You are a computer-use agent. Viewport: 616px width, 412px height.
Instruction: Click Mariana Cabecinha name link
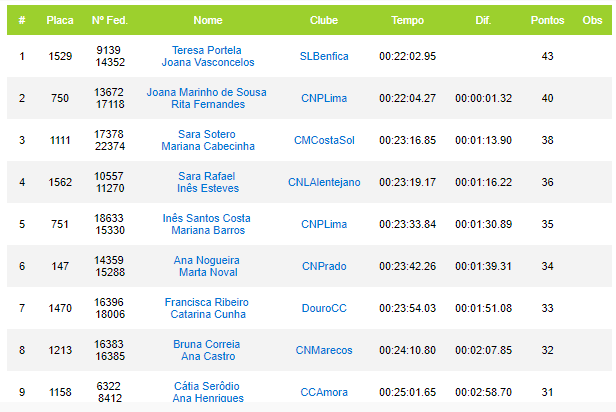(x=208, y=146)
